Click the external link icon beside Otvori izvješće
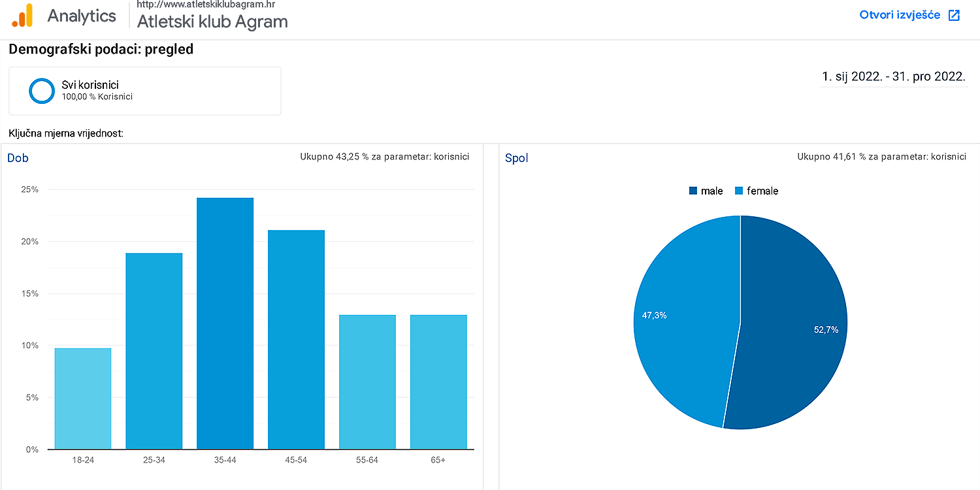980x490 pixels. 955,15
